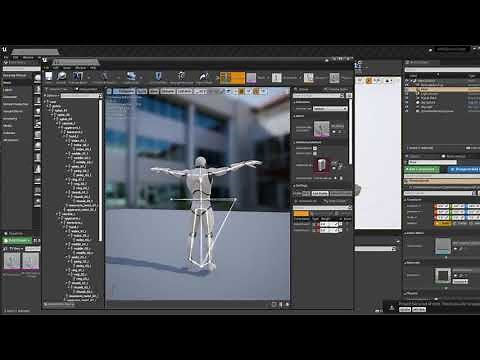Click camera icon in level viewport toolbar
The width and height of the screenshot is (480, 360).
(387, 81)
